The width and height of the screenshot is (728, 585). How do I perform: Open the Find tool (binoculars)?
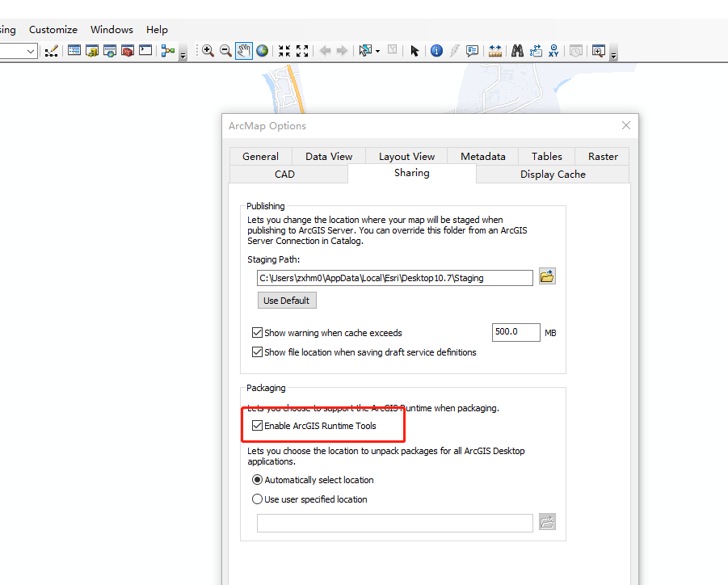pos(517,50)
